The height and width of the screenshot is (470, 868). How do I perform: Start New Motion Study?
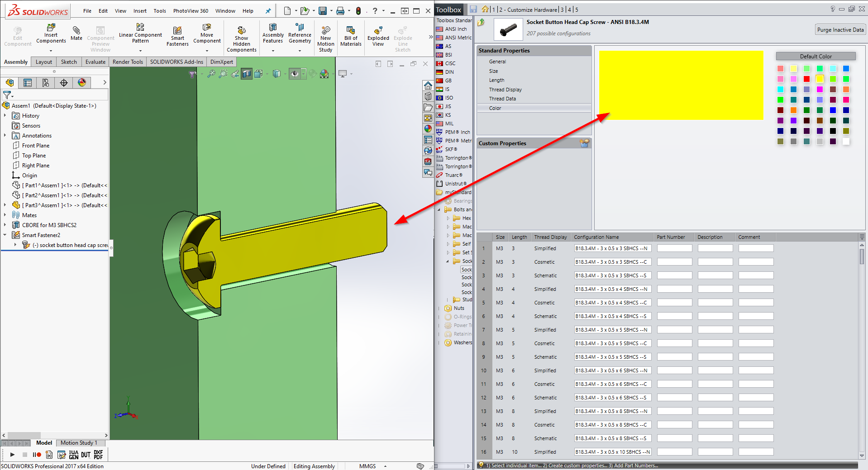[326, 39]
